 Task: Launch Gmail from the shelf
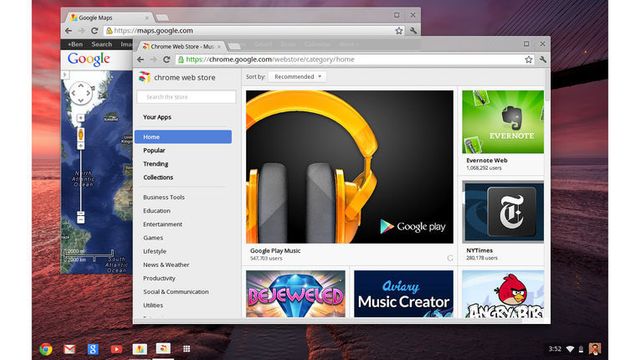(69, 349)
